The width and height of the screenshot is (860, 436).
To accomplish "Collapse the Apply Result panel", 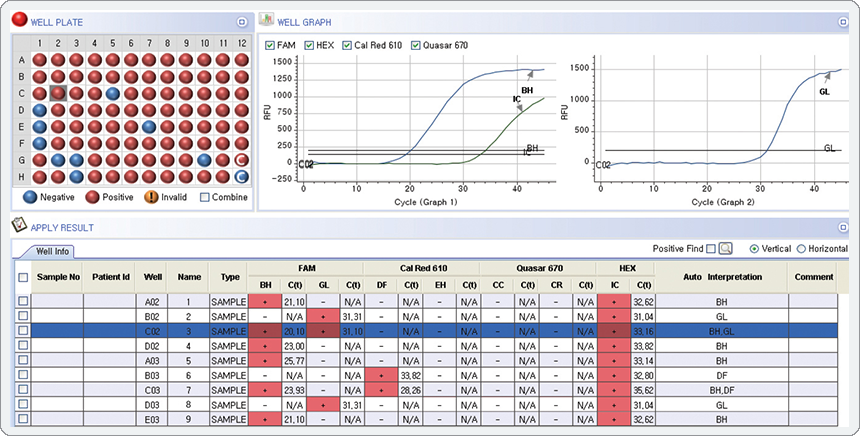I will pos(842,227).
